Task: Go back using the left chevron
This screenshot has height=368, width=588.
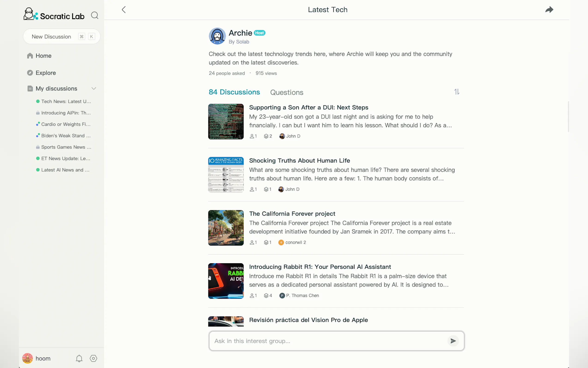Action: [124, 10]
